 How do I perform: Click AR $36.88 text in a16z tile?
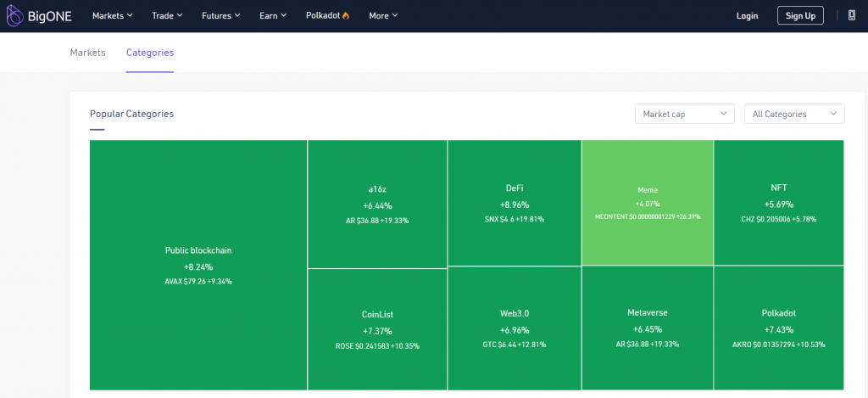[x=377, y=220]
